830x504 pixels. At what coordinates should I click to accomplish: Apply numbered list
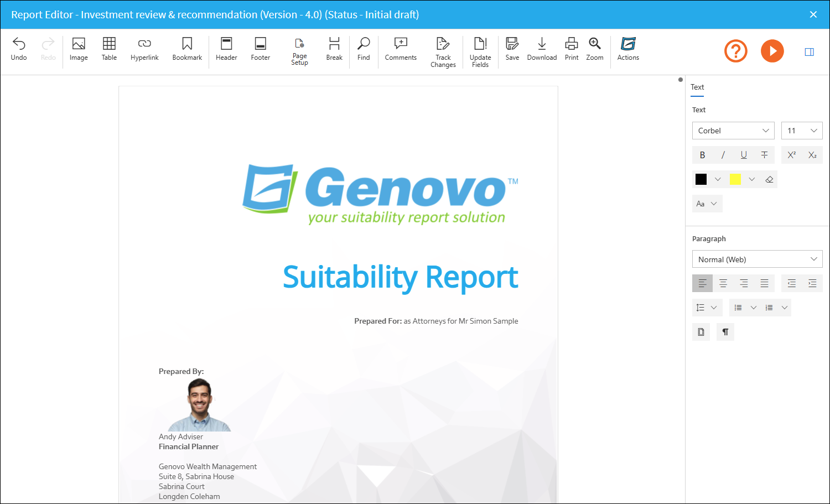(x=769, y=308)
